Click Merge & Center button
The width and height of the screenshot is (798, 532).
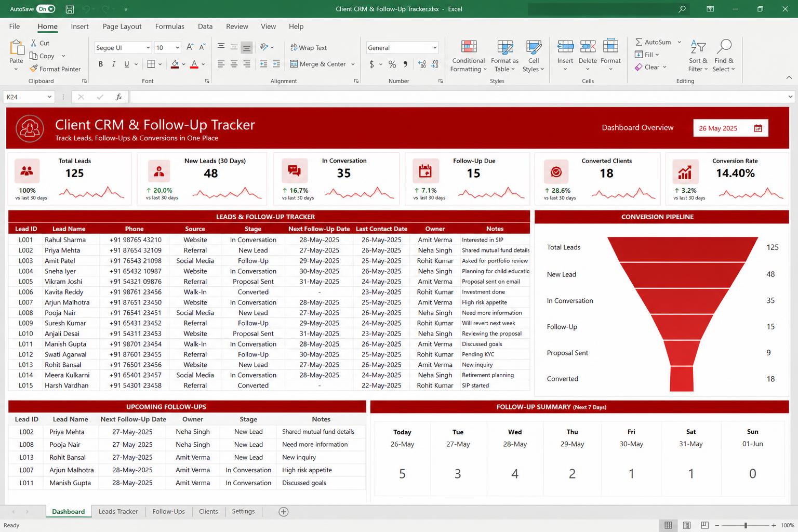[317, 64]
